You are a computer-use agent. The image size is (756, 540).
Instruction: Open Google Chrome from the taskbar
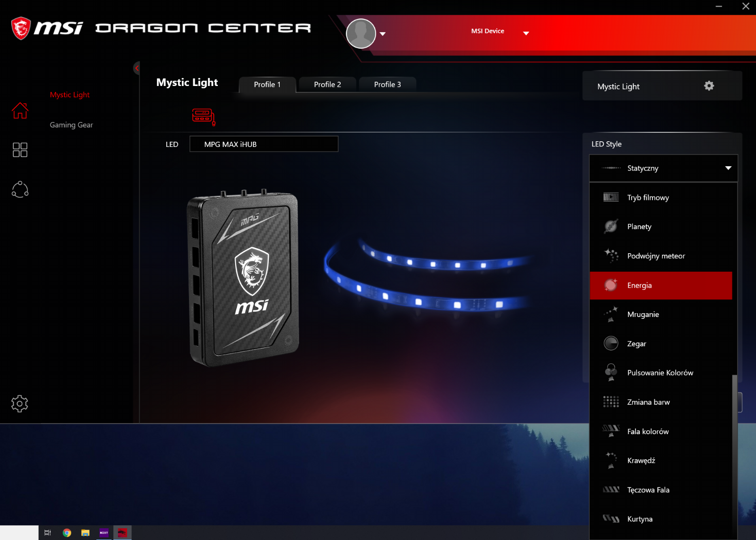click(x=67, y=533)
